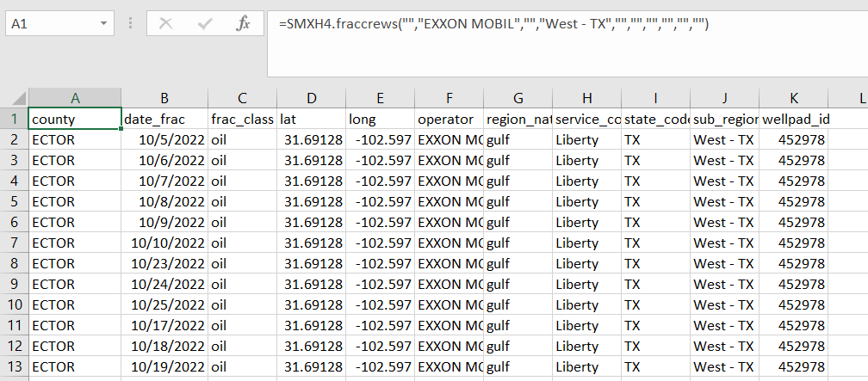
Task: Select column F header
Action: tap(449, 98)
